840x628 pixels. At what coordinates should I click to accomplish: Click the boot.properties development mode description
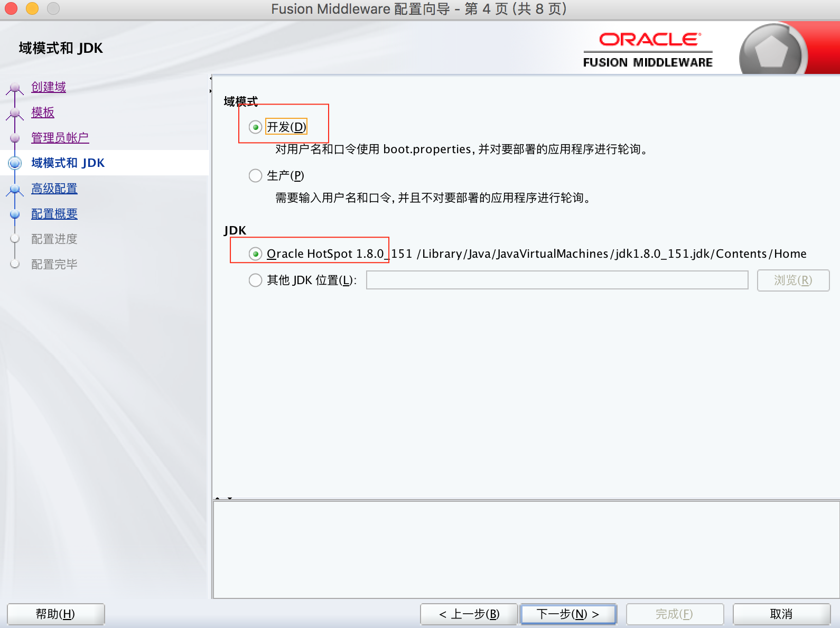463,149
